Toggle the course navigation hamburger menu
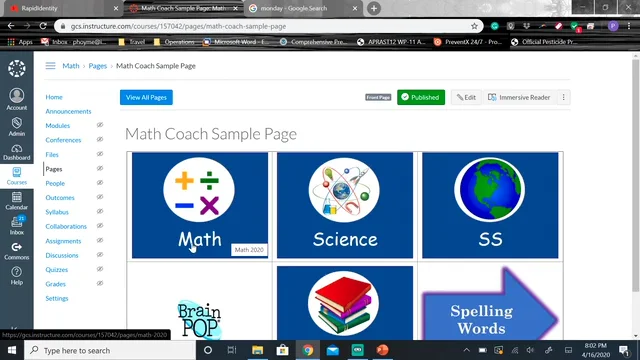Viewport: 640px width, 360px height. (x=50, y=66)
